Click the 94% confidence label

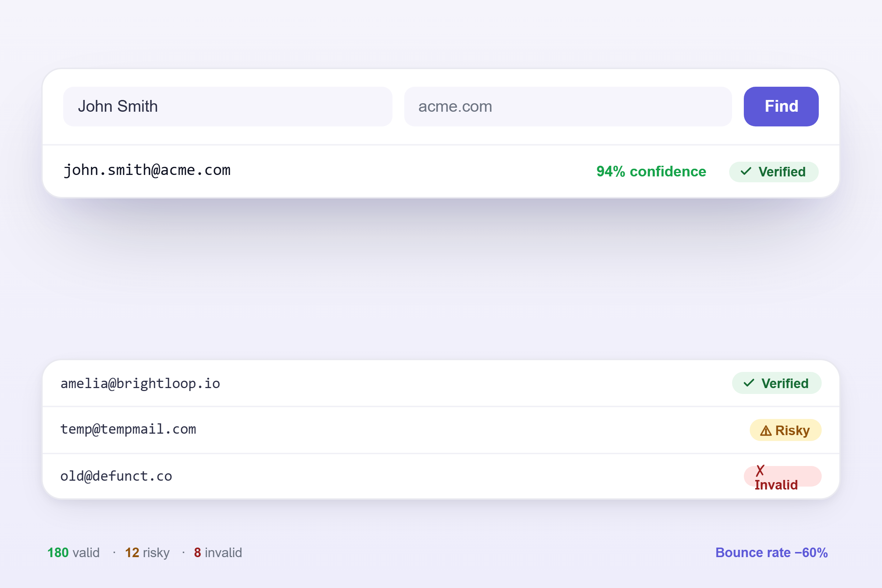point(651,171)
